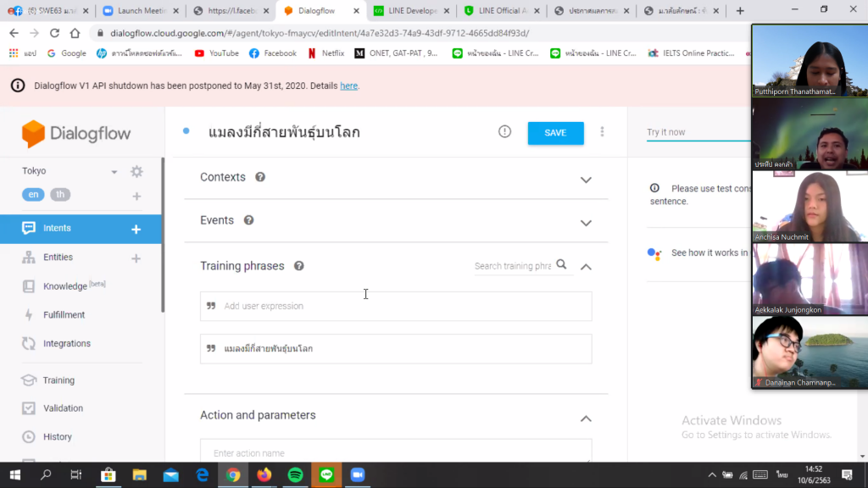868x488 pixels.
Task: Click the SAVE button
Action: coord(555,133)
